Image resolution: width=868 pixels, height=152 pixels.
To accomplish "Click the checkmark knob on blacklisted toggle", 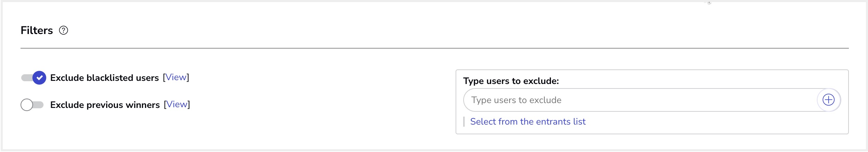I will coord(39,78).
